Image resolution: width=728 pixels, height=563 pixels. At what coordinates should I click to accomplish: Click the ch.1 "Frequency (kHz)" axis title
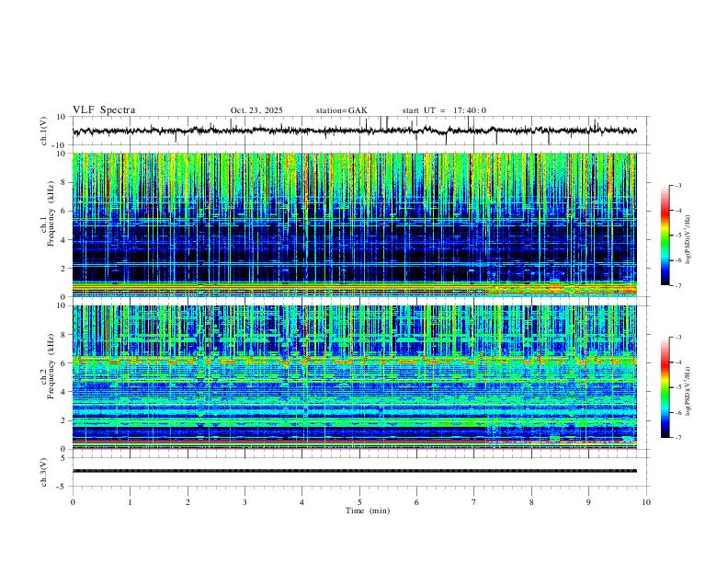pos(51,213)
